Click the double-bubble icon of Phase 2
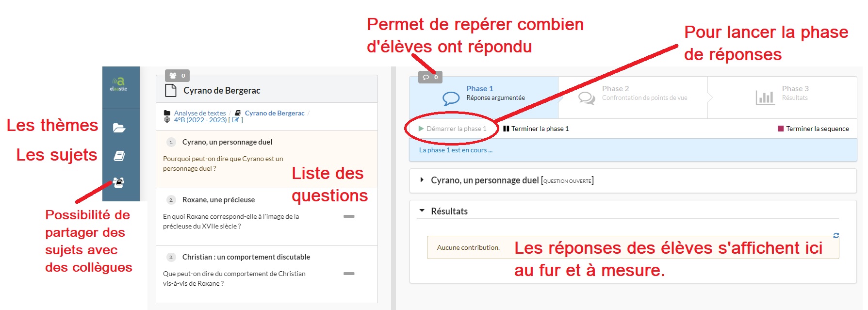This screenshot has width=868, height=310. coord(587,98)
